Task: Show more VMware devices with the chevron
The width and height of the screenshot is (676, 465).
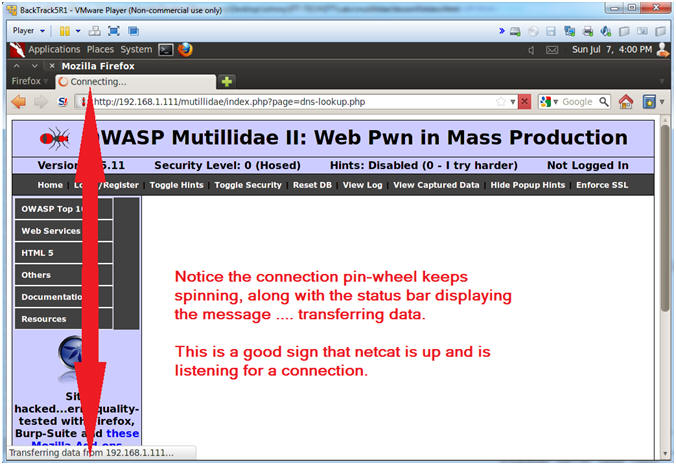Action: pyautogui.click(x=501, y=31)
